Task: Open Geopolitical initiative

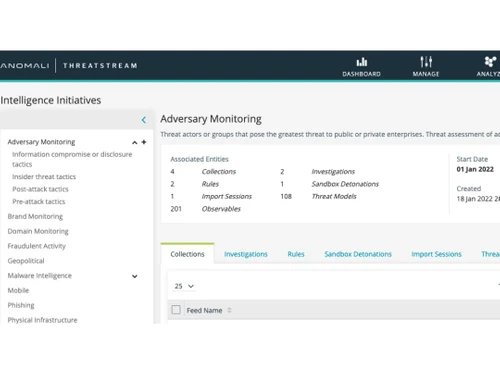Action: tap(26, 261)
